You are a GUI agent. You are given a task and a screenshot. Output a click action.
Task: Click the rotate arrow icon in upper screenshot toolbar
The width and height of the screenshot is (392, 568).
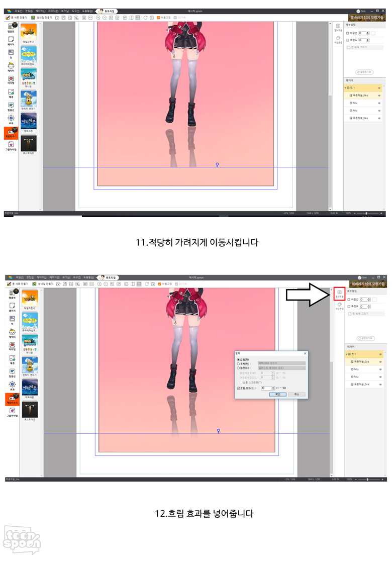(x=145, y=18)
